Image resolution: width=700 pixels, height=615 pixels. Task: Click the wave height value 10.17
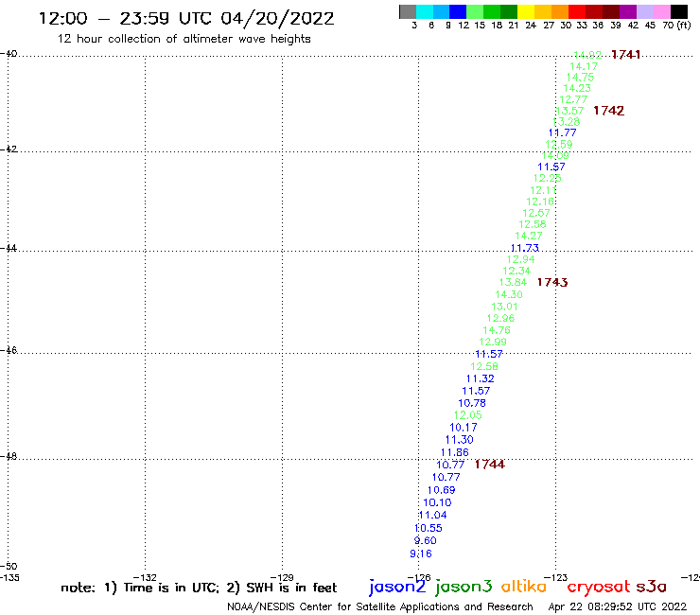(464, 428)
